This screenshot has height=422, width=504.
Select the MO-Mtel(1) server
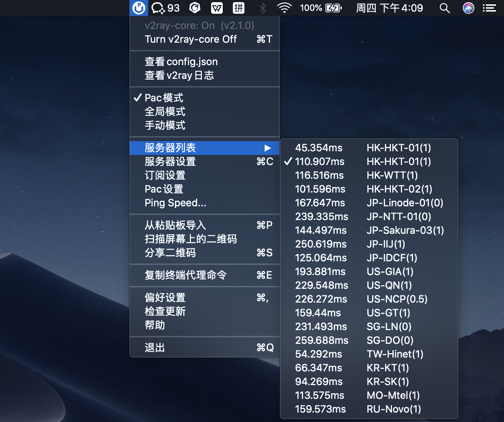(369, 395)
